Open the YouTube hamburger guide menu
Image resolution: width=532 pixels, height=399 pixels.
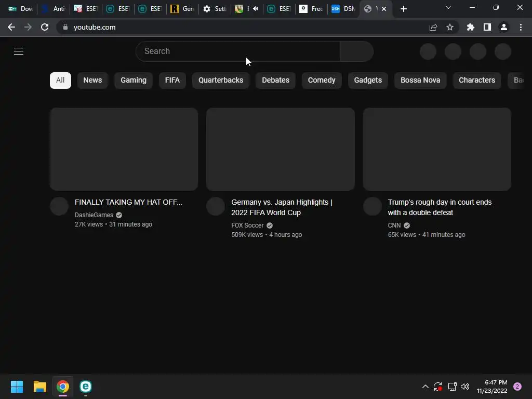pyautogui.click(x=19, y=51)
